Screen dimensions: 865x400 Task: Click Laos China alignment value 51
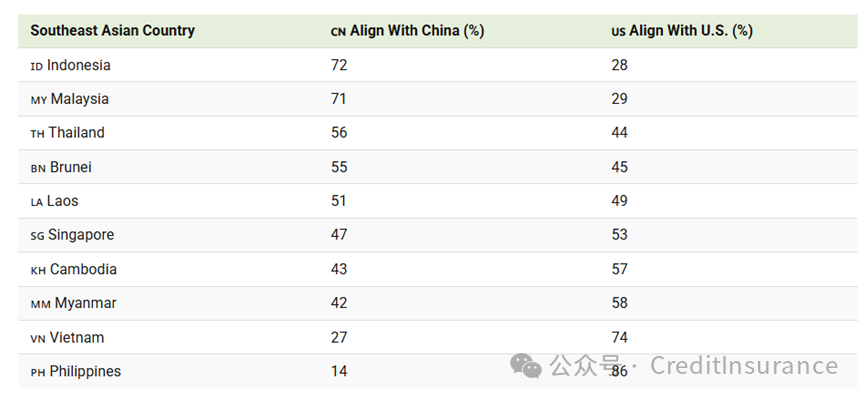pos(339,201)
